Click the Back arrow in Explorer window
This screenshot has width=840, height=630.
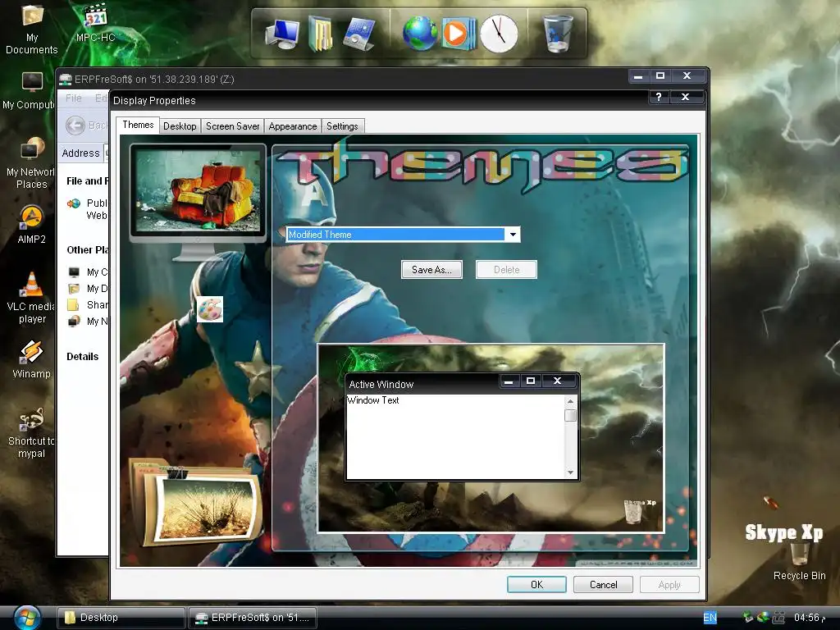click(x=75, y=126)
